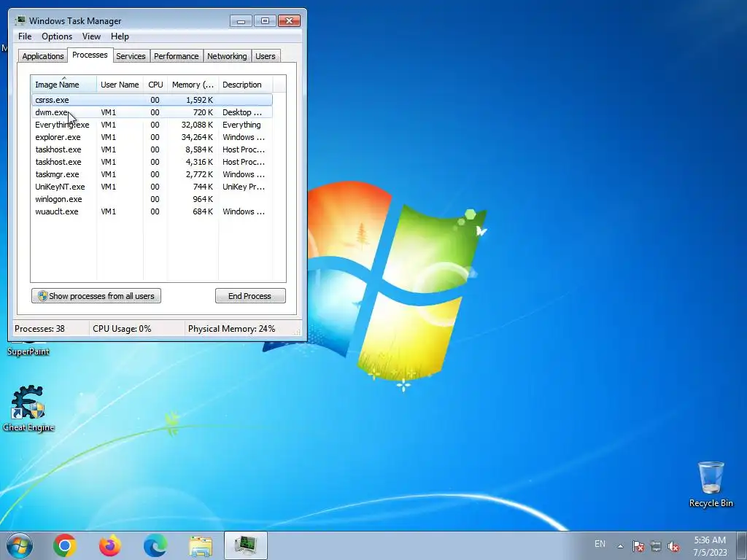Image resolution: width=747 pixels, height=560 pixels.
Task: Click the Task Manager title bar icon
Action: pos(20,20)
